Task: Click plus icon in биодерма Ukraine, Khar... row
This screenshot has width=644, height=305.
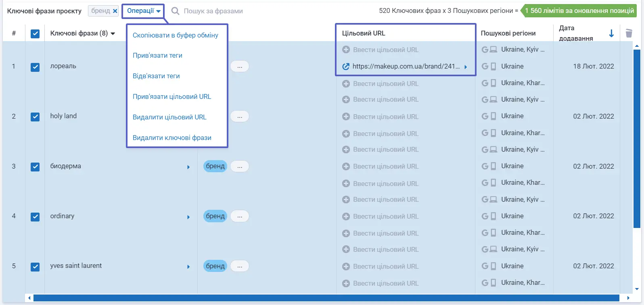Action: pos(346,184)
